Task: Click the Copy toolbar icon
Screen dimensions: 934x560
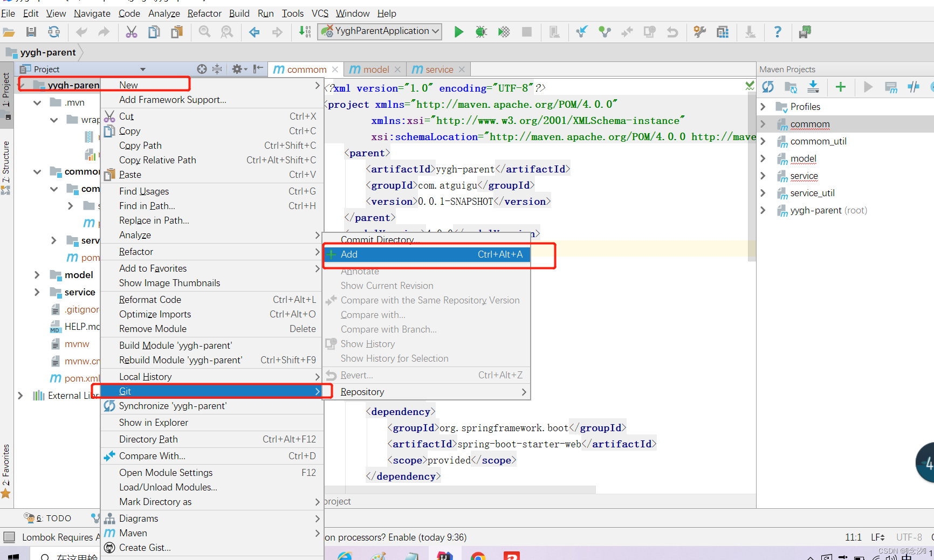Action: tap(154, 32)
